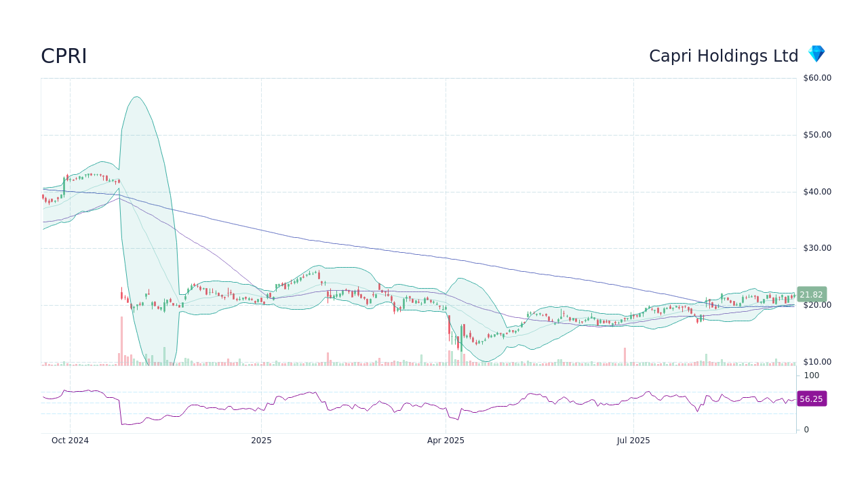Expand the Oct 2024 date axis label
This screenshot has height=488, width=868.
coord(70,441)
